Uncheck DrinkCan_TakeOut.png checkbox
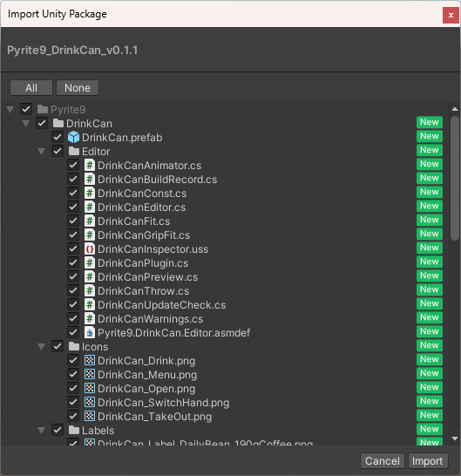 pyautogui.click(x=73, y=416)
